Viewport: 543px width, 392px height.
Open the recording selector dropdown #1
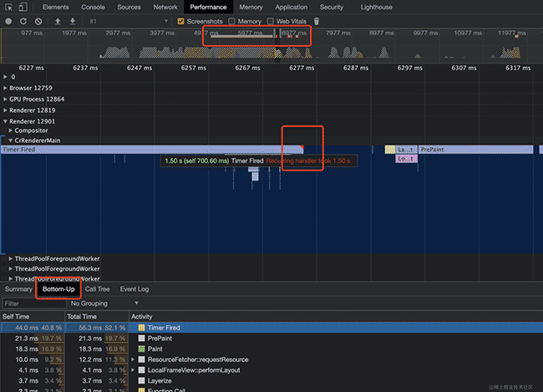(128, 22)
